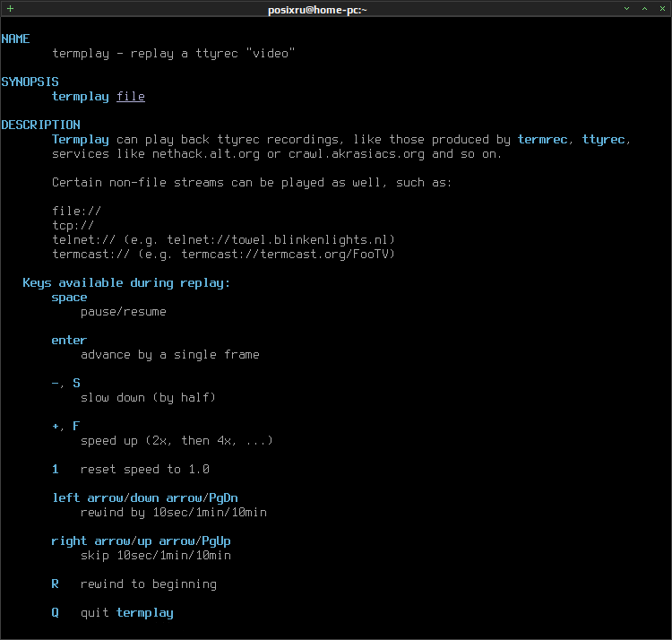Viewport: 672px width, 640px height.
Task: Click the bold 'F' key entry
Action: [76, 426]
